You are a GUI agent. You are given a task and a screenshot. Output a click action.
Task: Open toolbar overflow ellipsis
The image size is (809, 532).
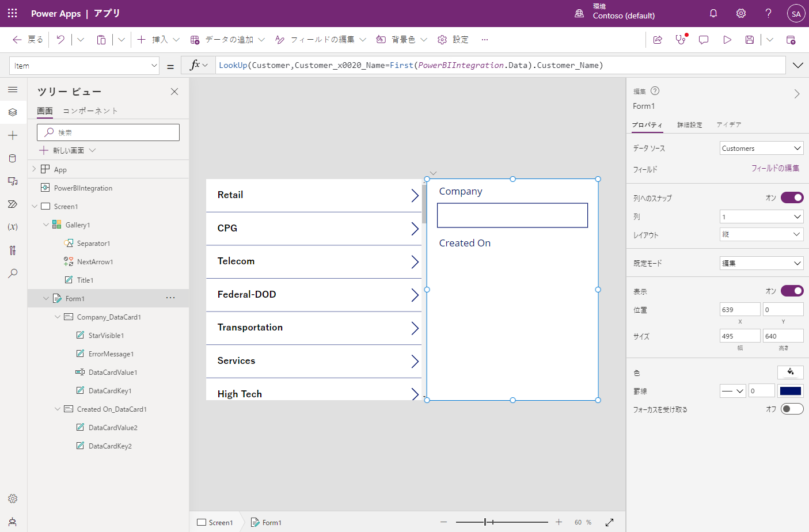485,40
